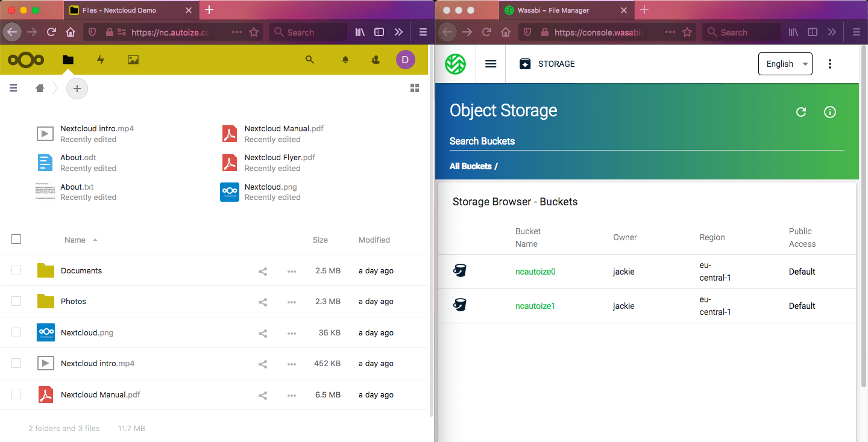Open recently edited About.txt thumbnail
The image size is (868, 442).
point(45,191)
